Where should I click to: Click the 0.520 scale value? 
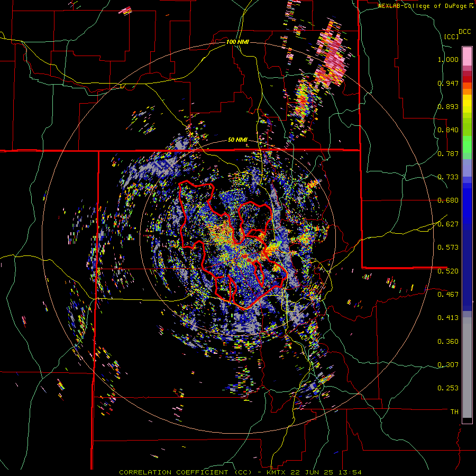[448, 271]
